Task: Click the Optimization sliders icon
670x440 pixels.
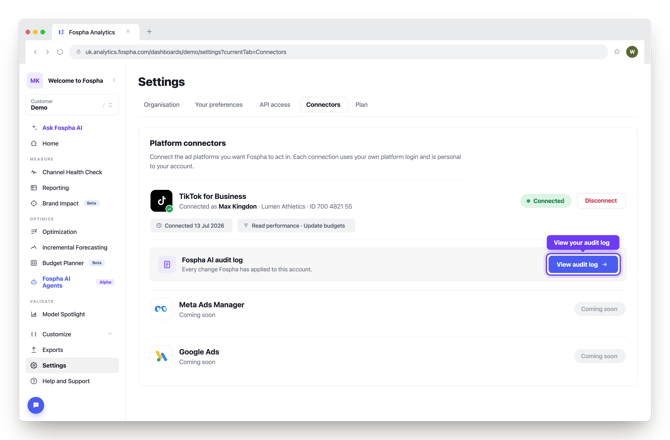Action: [34, 232]
